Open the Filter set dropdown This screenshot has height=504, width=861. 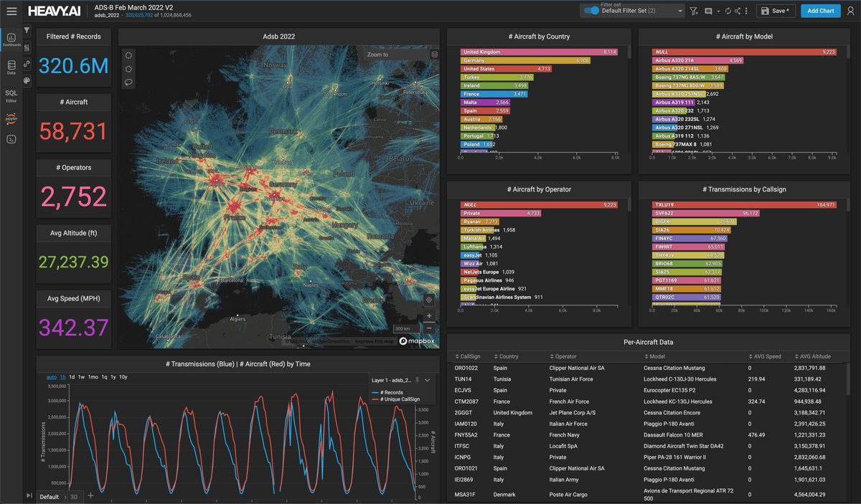click(x=631, y=11)
